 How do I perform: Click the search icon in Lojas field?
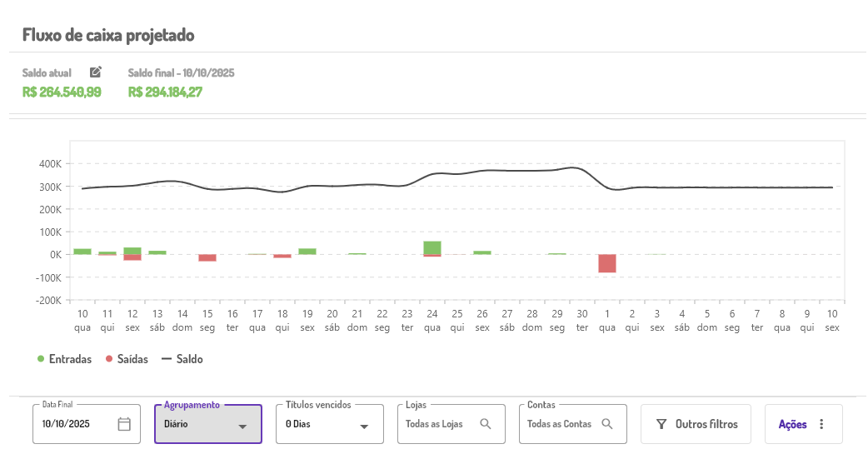(x=486, y=424)
